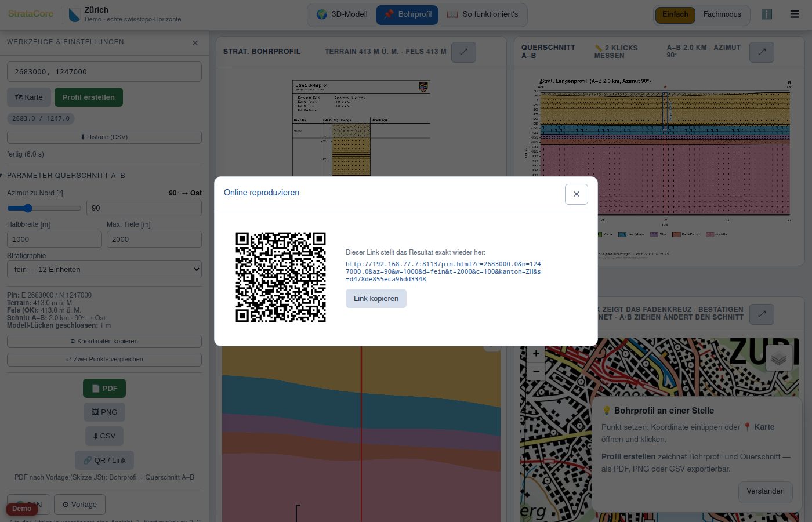
Task: Switch to Einfach mode
Action: pyautogui.click(x=675, y=14)
